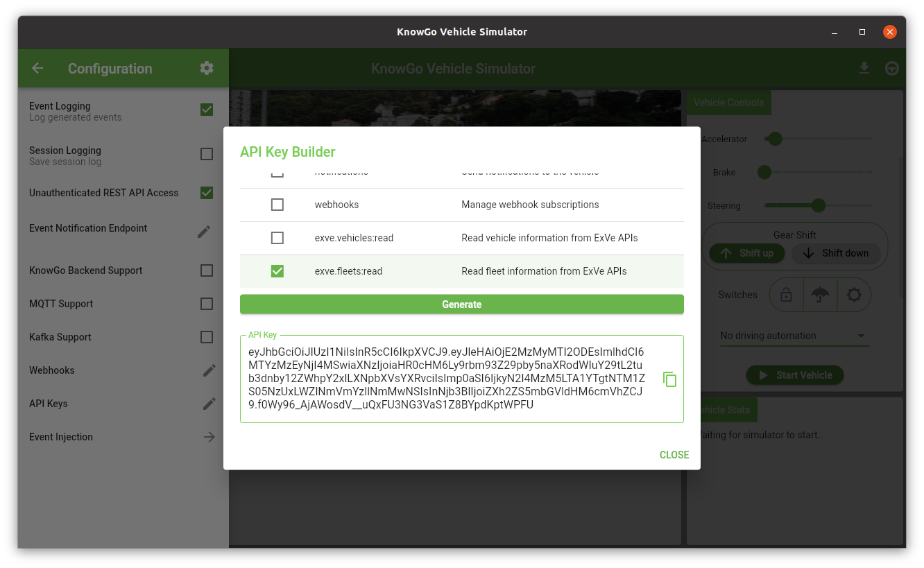The width and height of the screenshot is (924, 568).
Task: Enable Kafka Support checkbox
Action: [207, 337]
